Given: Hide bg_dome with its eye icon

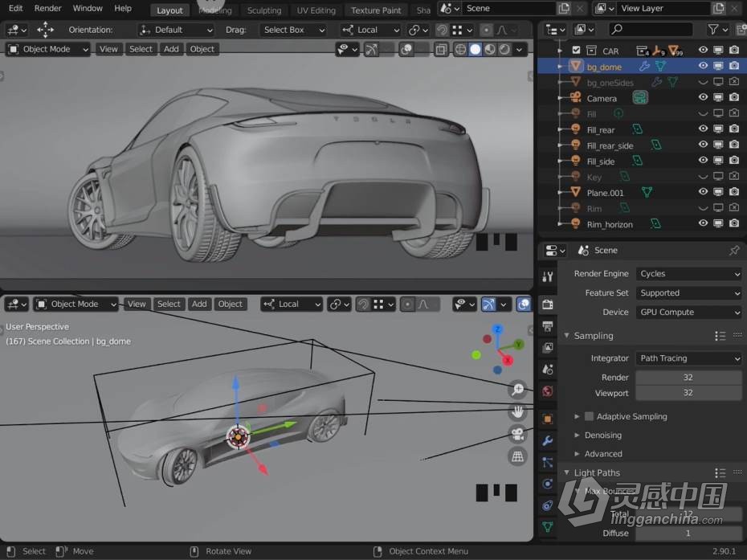Looking at the screenshot, I should [703, 66].
